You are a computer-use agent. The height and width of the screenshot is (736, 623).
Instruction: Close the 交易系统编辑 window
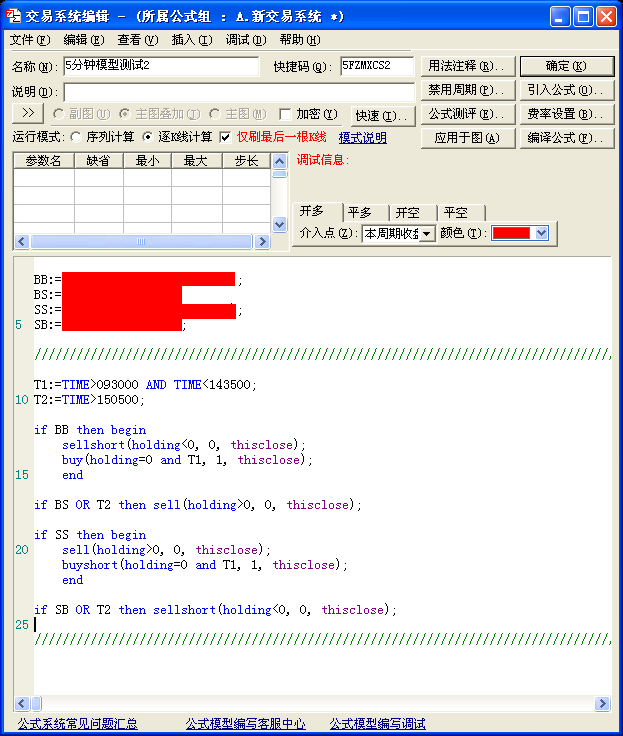coord(606,17)
